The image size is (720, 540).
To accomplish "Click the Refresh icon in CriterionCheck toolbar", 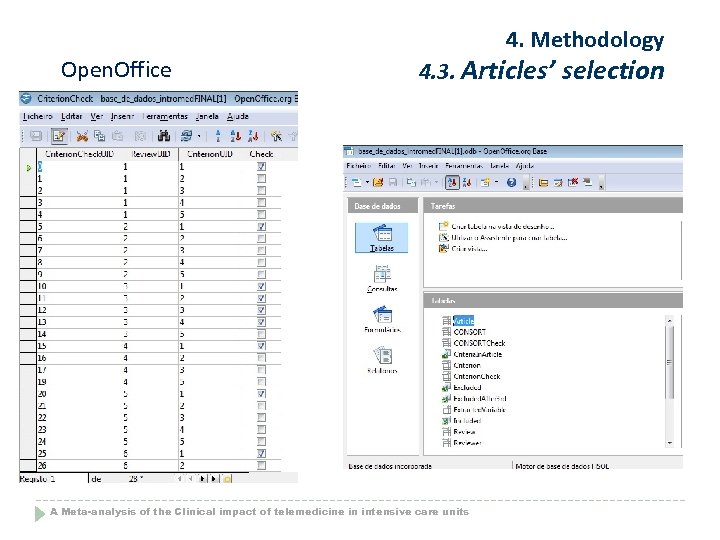I will tap(186, 136).
